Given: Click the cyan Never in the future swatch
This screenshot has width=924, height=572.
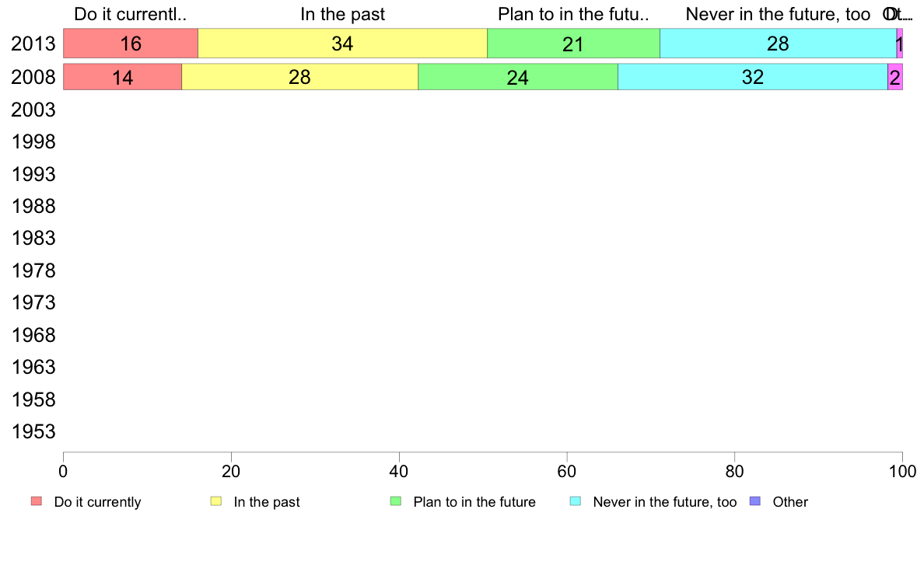Looking at the screenshot, I should (576, 501).
